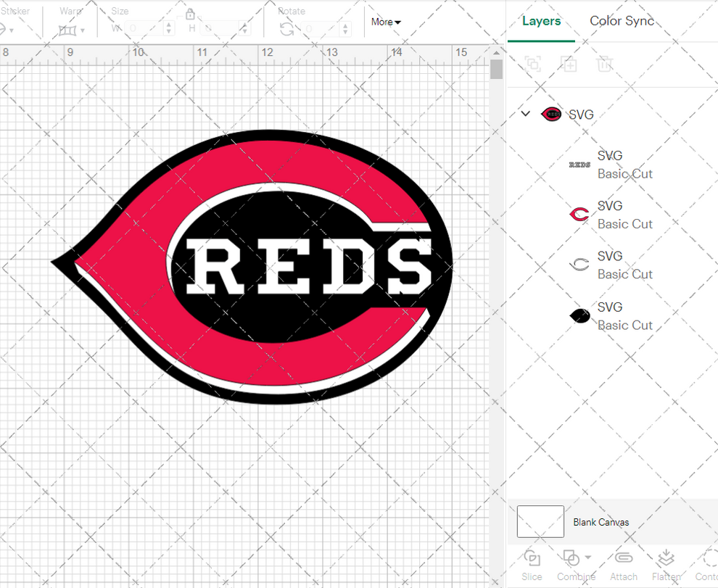Toggle the size lock icon
This screenshot has width=718, height=588.
(190, 13)
